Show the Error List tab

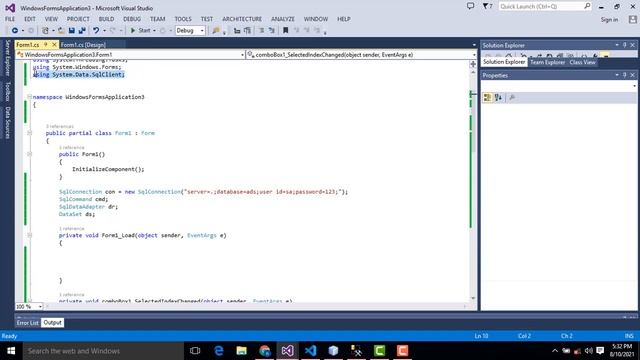27,323
